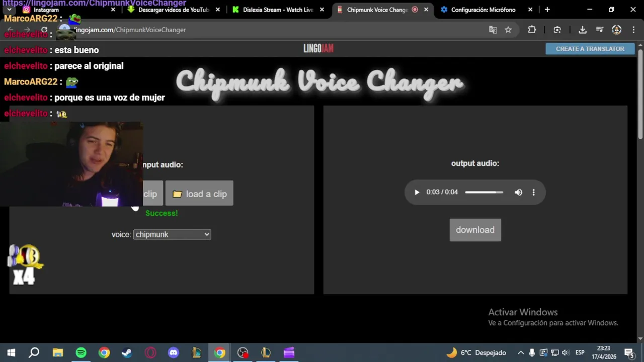This screenshot has height=362, width=644.
Task: Open the media controls icon in toolbar
Action: pyautogui.click(x=599, y=30)
